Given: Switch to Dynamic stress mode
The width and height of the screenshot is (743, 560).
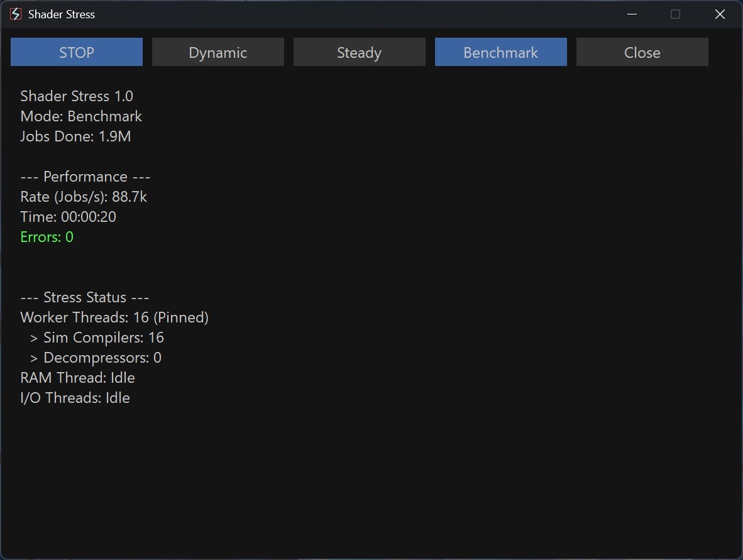Looking at the screenshot, I should (217, 52).
